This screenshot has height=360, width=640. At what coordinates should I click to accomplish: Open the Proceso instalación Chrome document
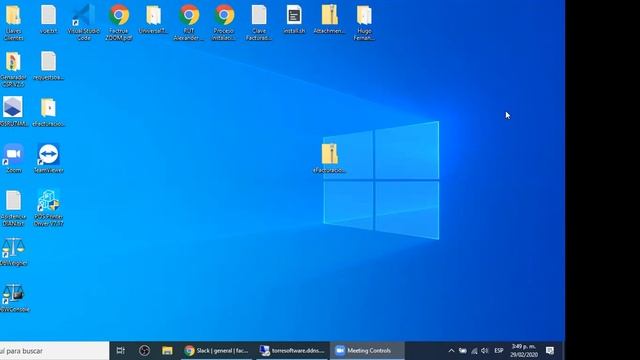coord(224,22)
